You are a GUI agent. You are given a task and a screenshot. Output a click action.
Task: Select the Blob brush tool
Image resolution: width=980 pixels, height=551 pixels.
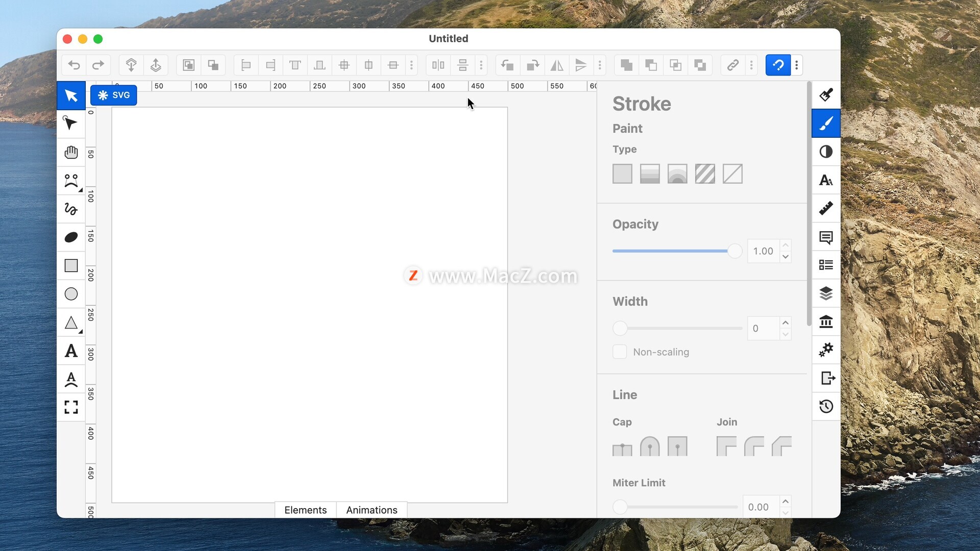coord(71,237)
